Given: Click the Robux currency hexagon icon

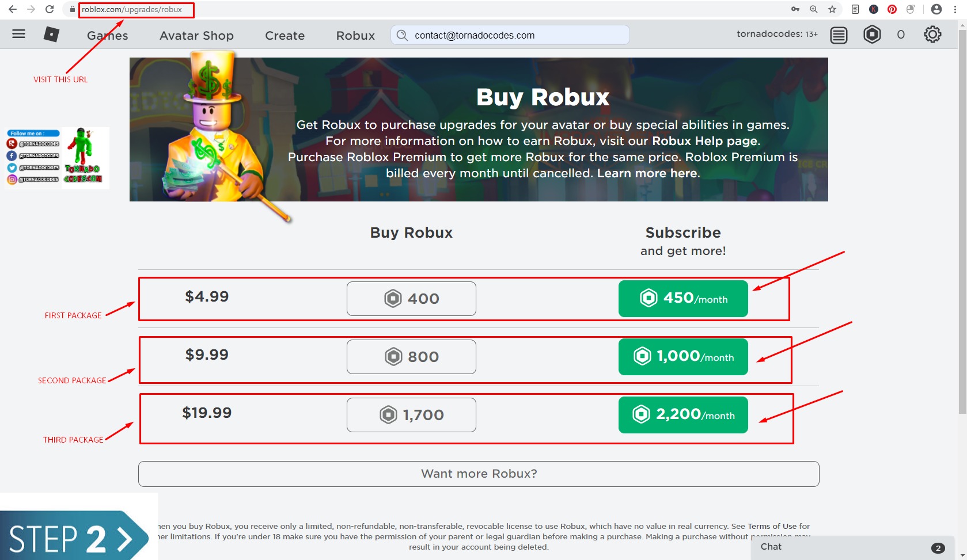Looking at the screenshot, I should click(873, 35).
